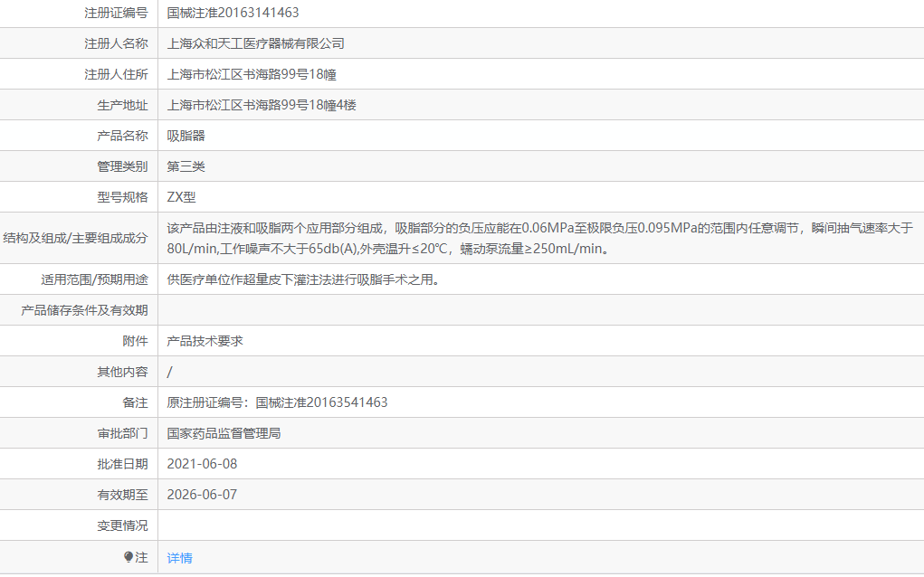924x577 pixels.
Task: Click the 注册证编号 label
Action: 116,13
